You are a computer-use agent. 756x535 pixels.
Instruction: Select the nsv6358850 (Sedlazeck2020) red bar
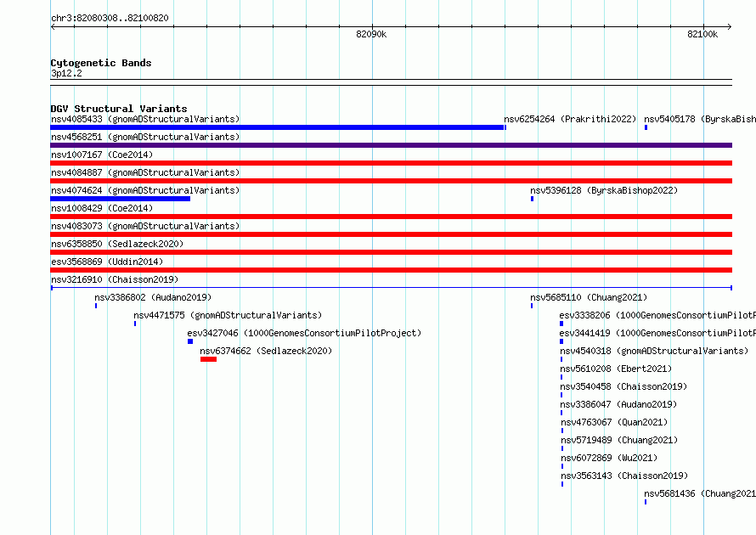391,252
